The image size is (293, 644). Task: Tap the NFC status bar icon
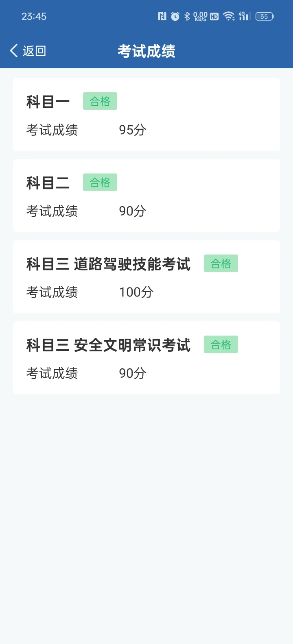click(x=162, y=16)
